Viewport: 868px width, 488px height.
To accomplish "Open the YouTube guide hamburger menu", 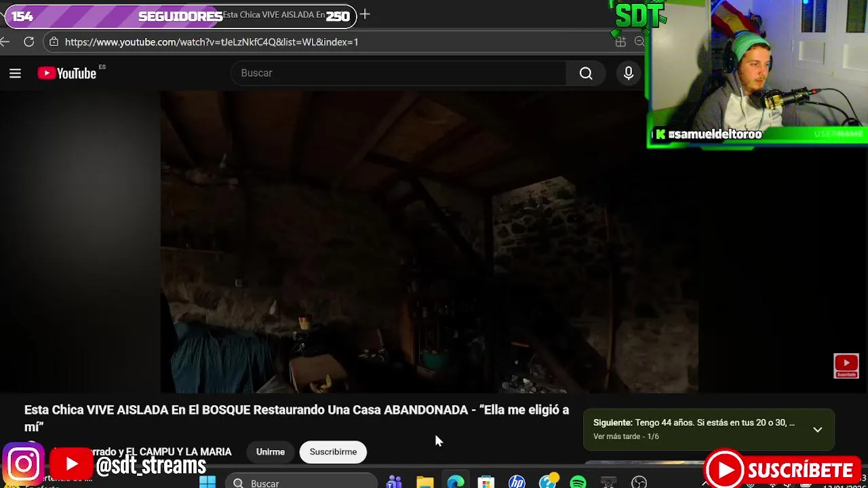I will coord(15,73).
